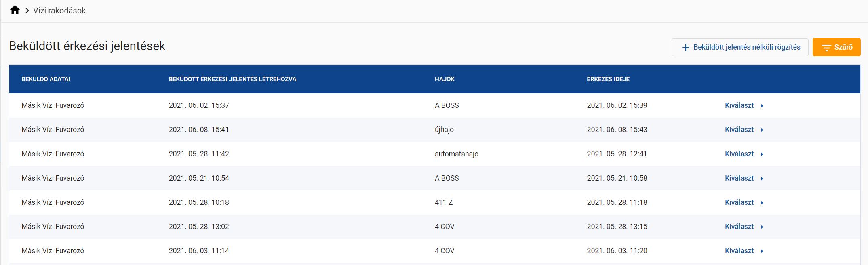Select Kiválaszt for the automatahajo row
The height and width of the screenshot is (265, 868).
coord(739,154)
